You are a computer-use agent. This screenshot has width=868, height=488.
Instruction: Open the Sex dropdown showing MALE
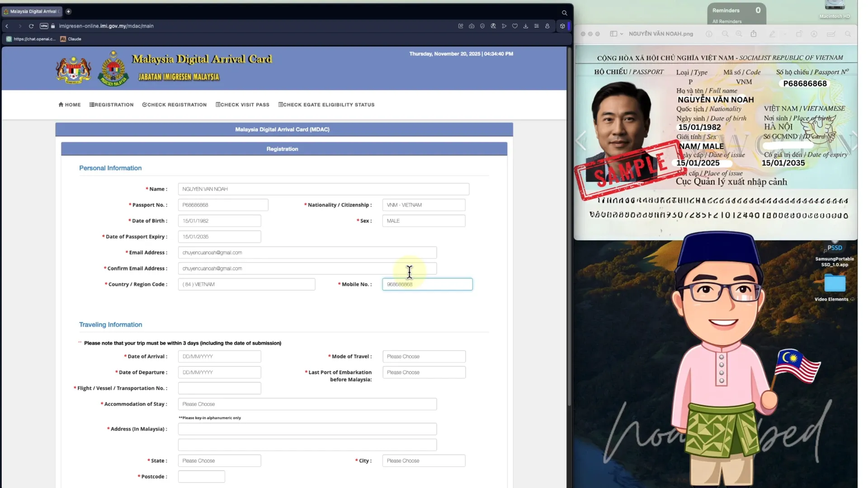click(x=424, y=221)
